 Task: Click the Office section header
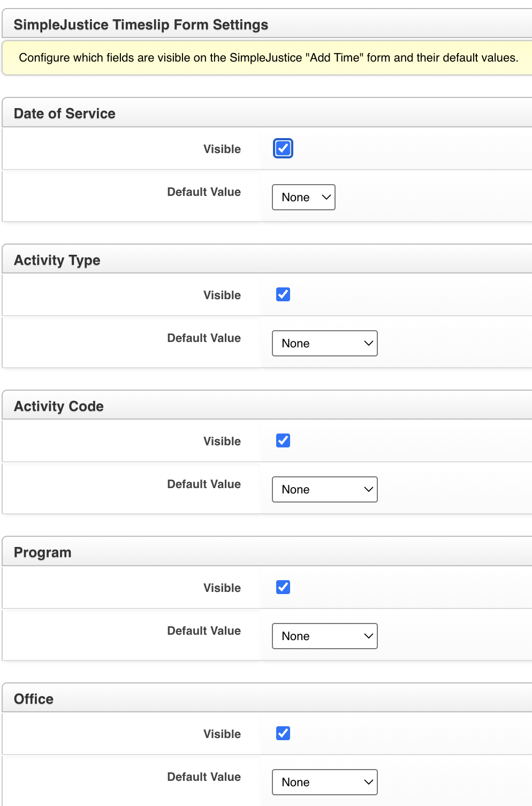[267, 698]
